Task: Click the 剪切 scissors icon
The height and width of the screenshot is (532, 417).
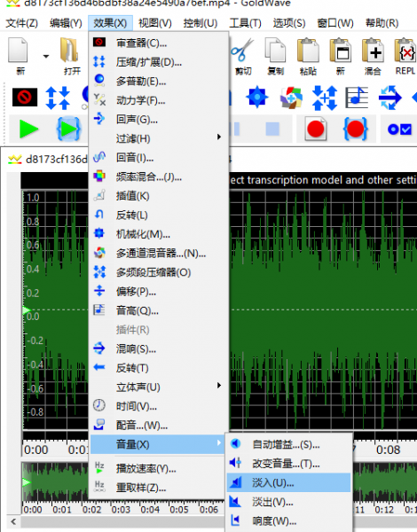Action: 242,51
